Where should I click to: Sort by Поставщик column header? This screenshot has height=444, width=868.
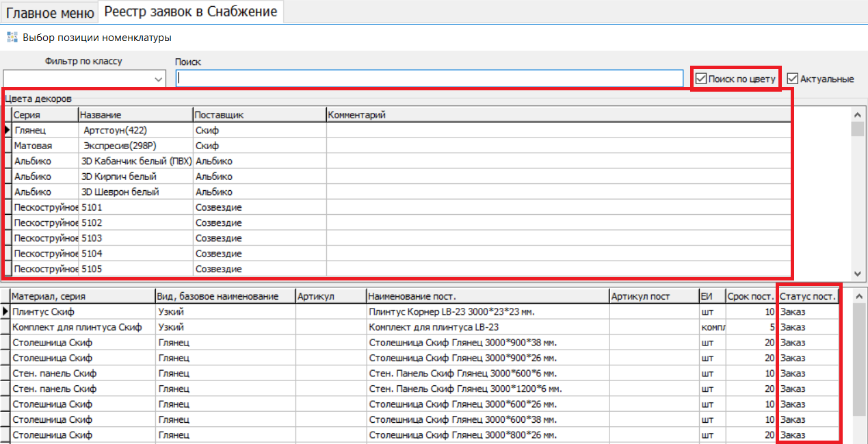[258, 115]
